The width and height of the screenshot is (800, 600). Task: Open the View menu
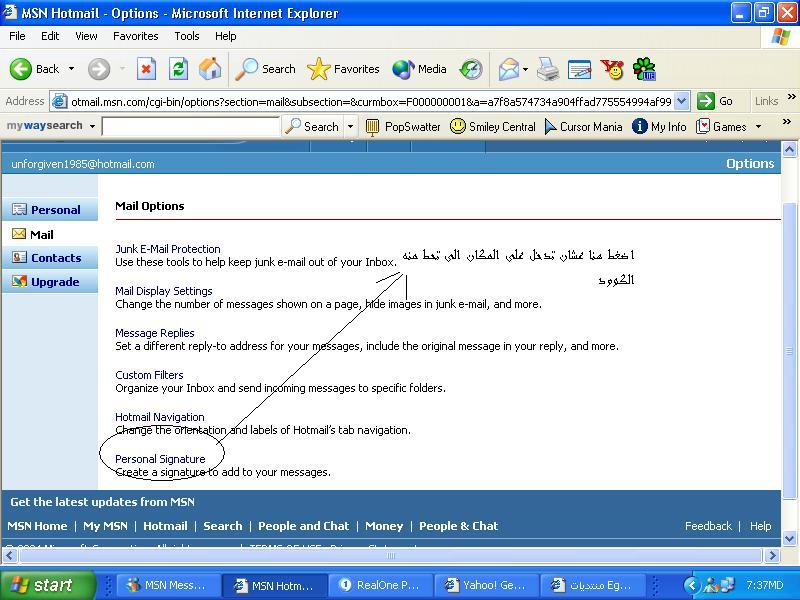coord(86,36)
